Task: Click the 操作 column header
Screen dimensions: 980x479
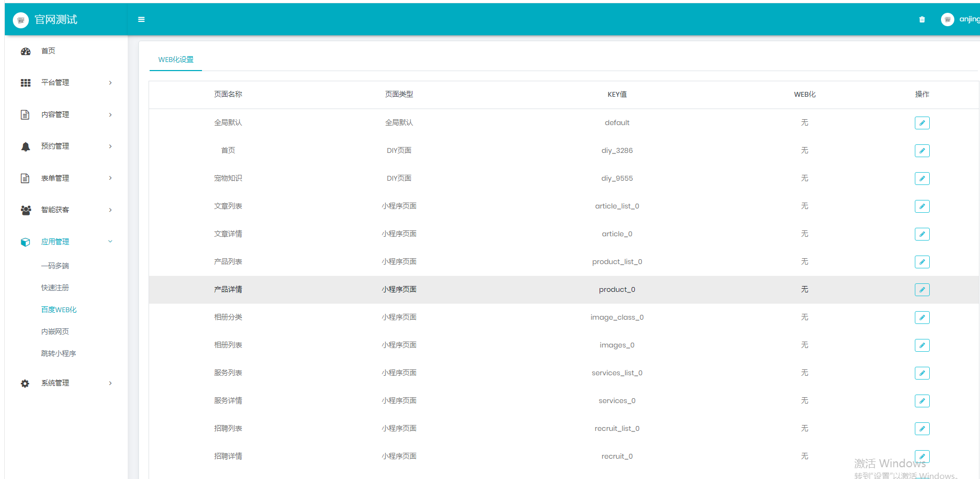Action: pyautogui.click(x=922, y=95)
